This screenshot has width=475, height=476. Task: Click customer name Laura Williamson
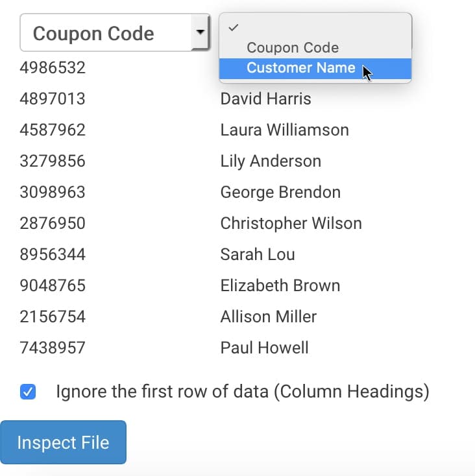click(x=285, y=130)
